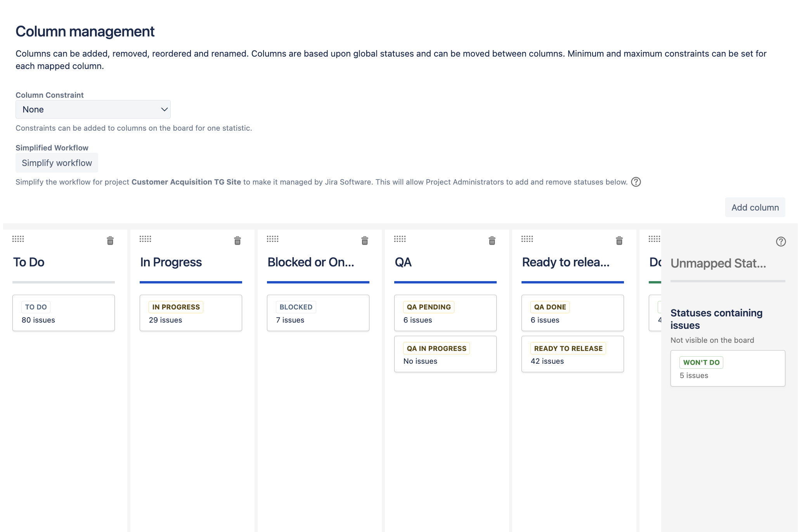Open the Column Constraint dropdown
Image resolution: width=804 pixels, height=532 pixels.
point(93,109)
